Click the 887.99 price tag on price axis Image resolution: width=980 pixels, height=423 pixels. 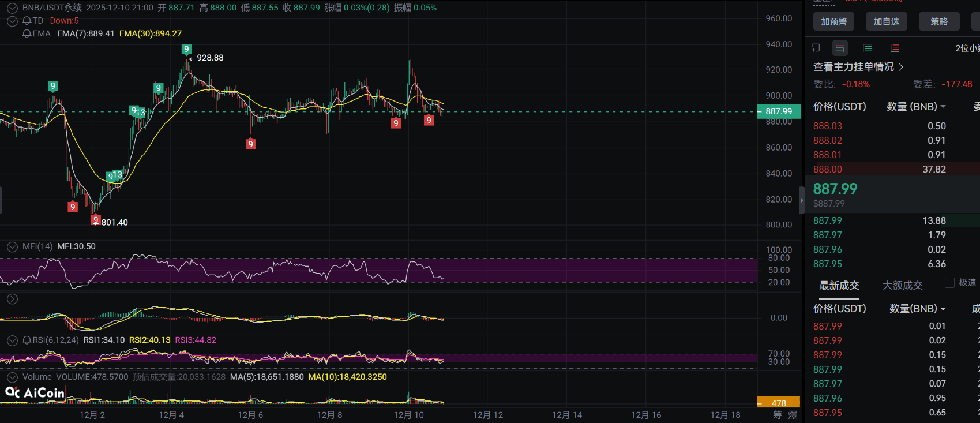pyautogui.click(x=779, y=111)
